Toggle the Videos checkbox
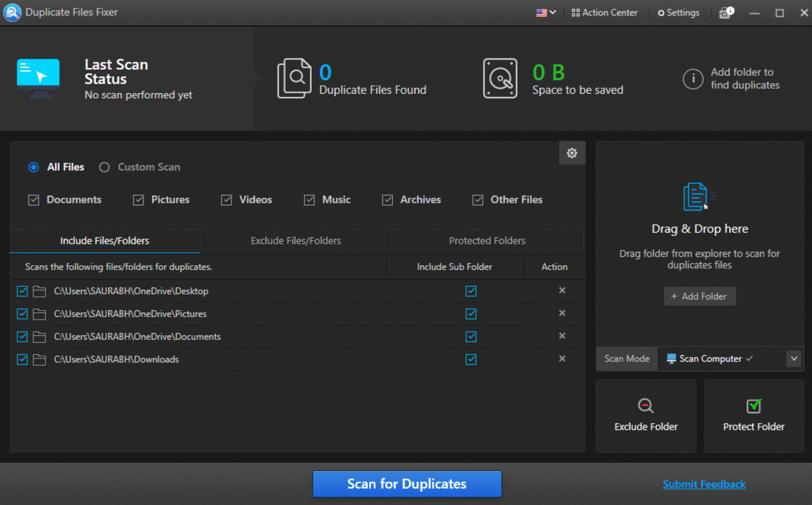Screen dimensions: 812x505 (x=226, y=200)
